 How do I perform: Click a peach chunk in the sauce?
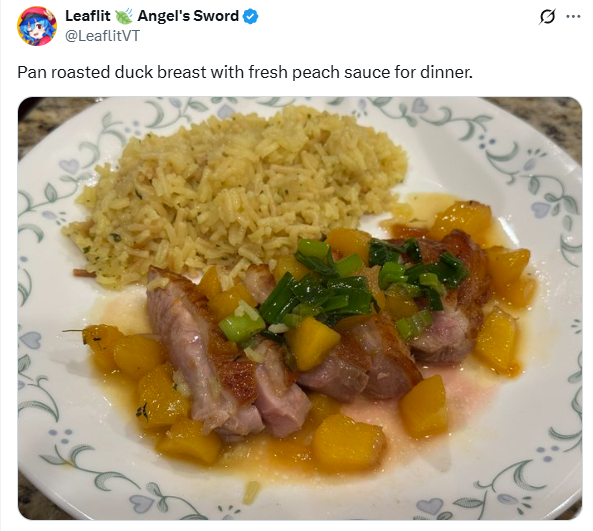[x=348, y=442]
